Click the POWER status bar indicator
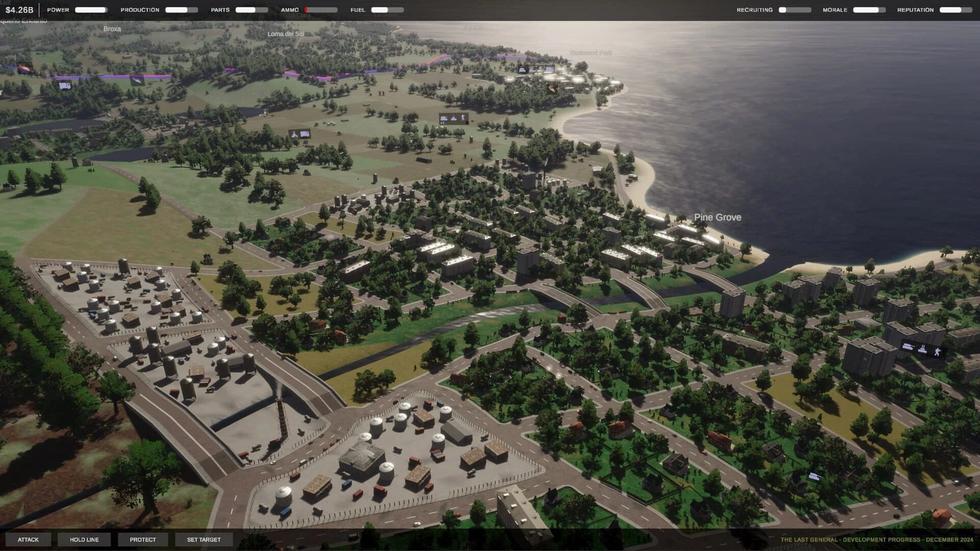Viewport: 980px width, 551px height. (x=92, y=9)
